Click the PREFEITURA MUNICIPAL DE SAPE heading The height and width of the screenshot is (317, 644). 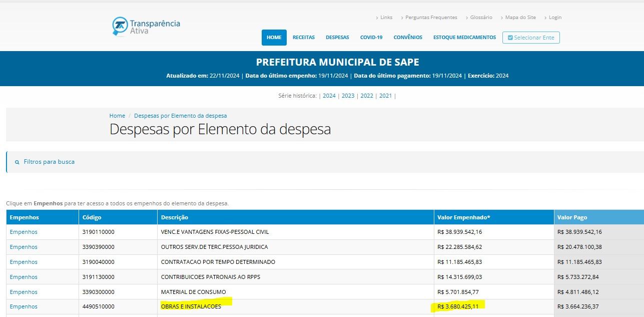[x=338, y=63]
